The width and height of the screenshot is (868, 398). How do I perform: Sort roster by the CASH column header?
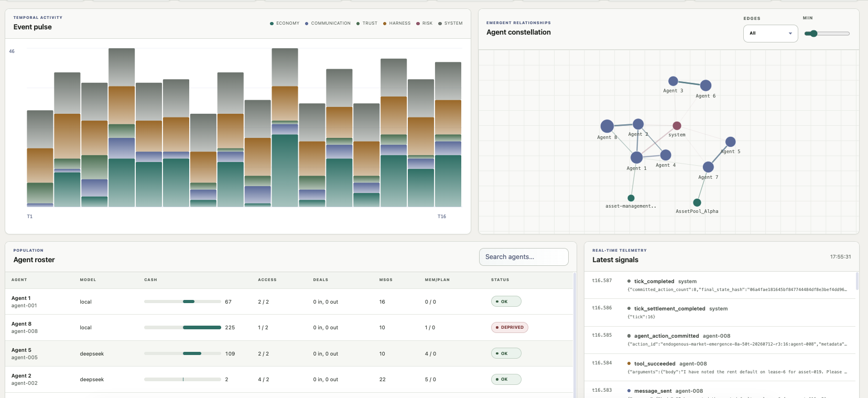point(150,280)
